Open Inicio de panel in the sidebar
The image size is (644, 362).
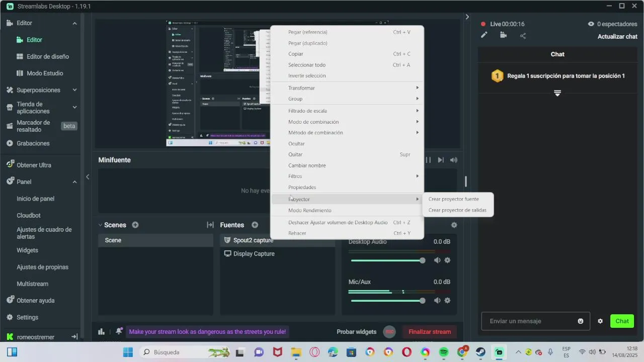(35, 199)
